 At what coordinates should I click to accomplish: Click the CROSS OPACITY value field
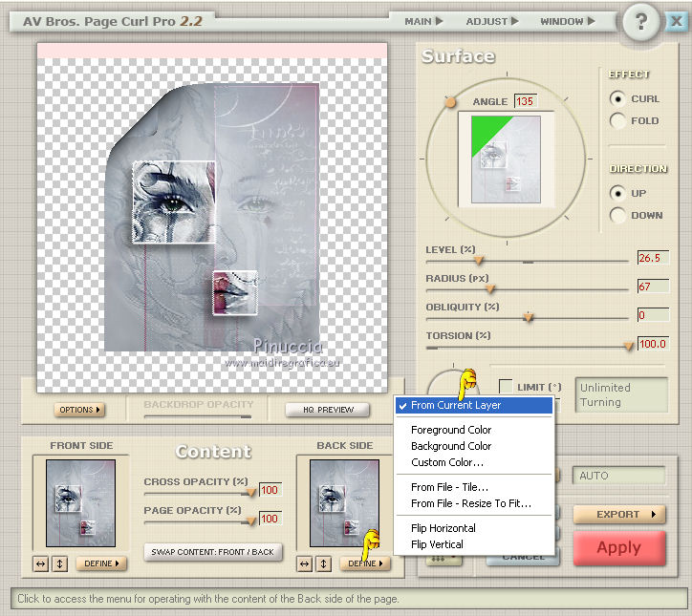click(x=270, y=490)
